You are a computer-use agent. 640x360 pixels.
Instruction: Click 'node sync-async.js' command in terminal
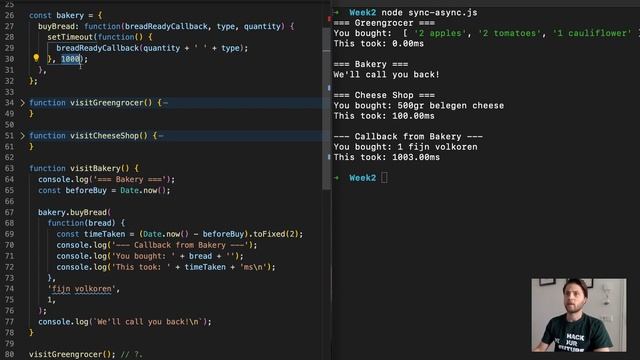429,13
